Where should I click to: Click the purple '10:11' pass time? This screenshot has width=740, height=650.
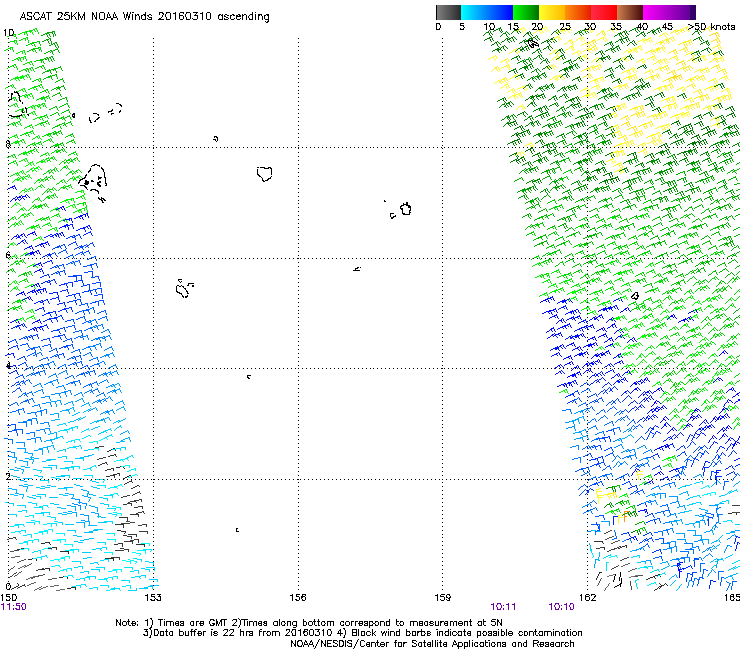(x=503, y=607)
